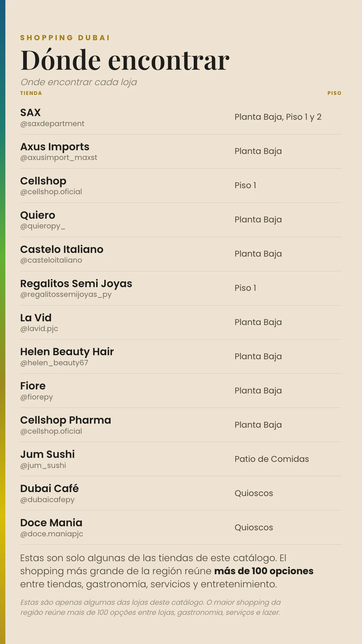Open the @helen_beauty67 handle

(x=54, y=363)
